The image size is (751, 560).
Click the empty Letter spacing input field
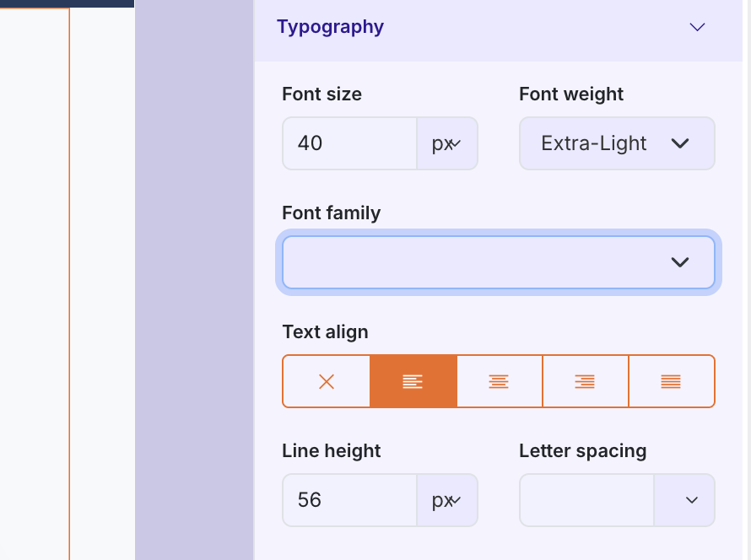click(586, 500)
